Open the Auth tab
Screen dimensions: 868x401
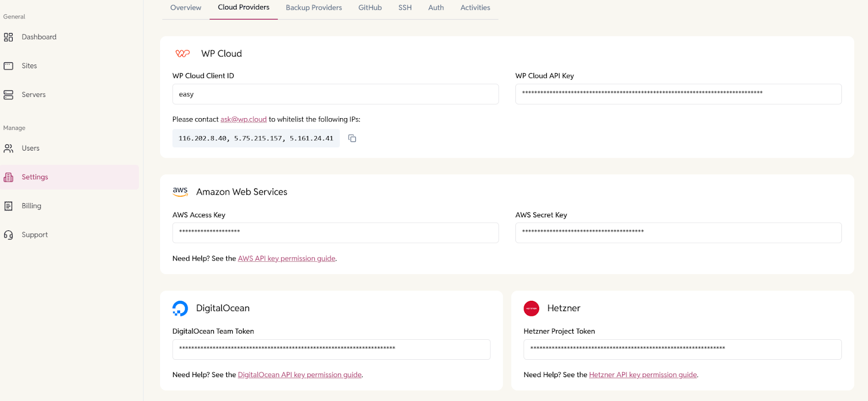(x=436, y=8)
